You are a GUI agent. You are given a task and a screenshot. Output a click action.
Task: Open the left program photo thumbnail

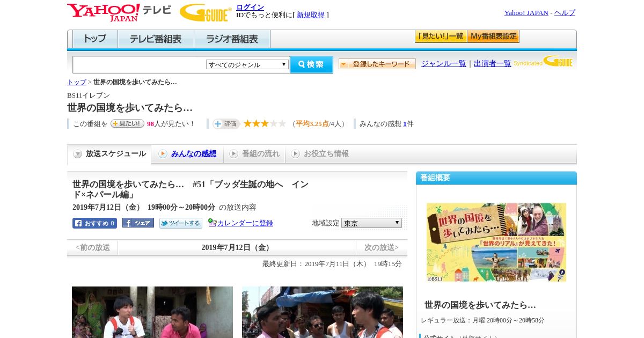pos(152,312)
